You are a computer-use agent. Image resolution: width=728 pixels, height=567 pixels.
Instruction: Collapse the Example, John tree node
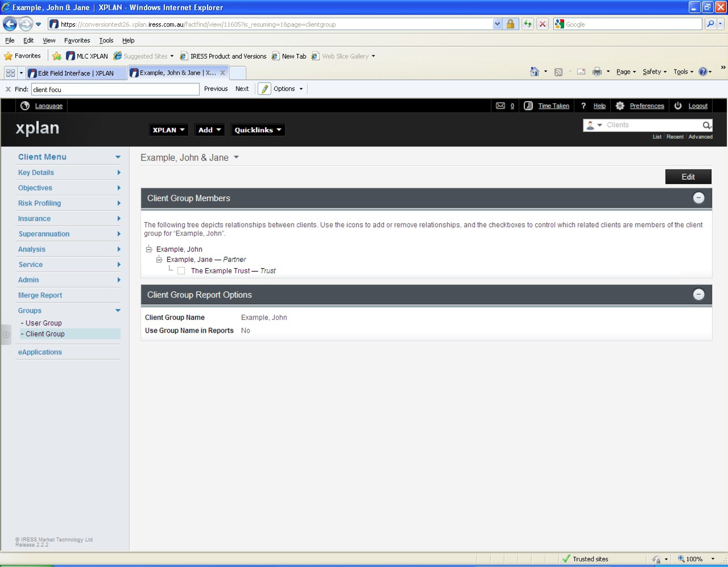pos(149,249)
